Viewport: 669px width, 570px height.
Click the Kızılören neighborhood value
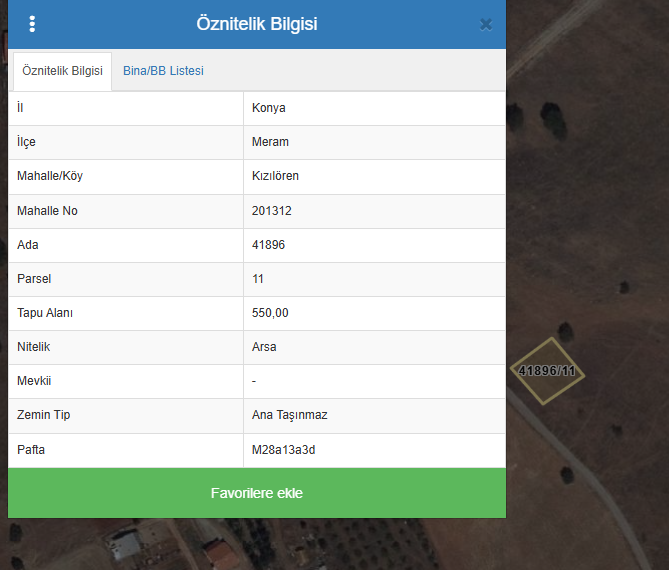275,176
